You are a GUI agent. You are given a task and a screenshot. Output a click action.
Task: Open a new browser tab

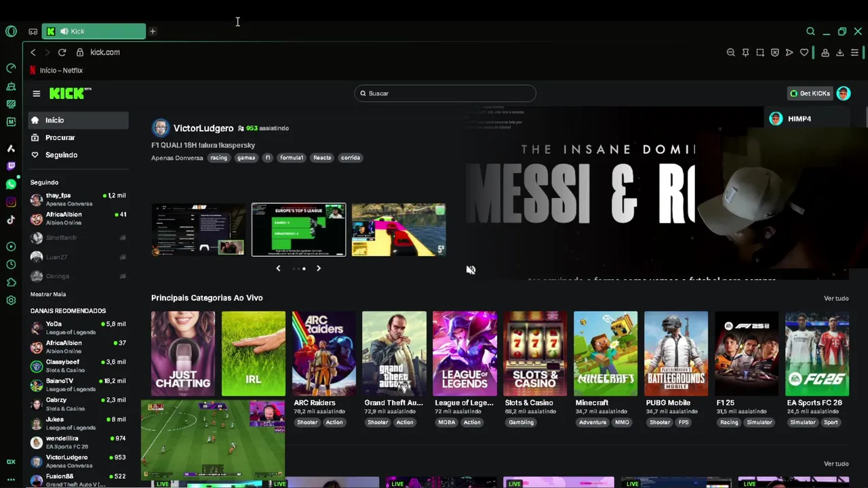(x=153, y=31)
